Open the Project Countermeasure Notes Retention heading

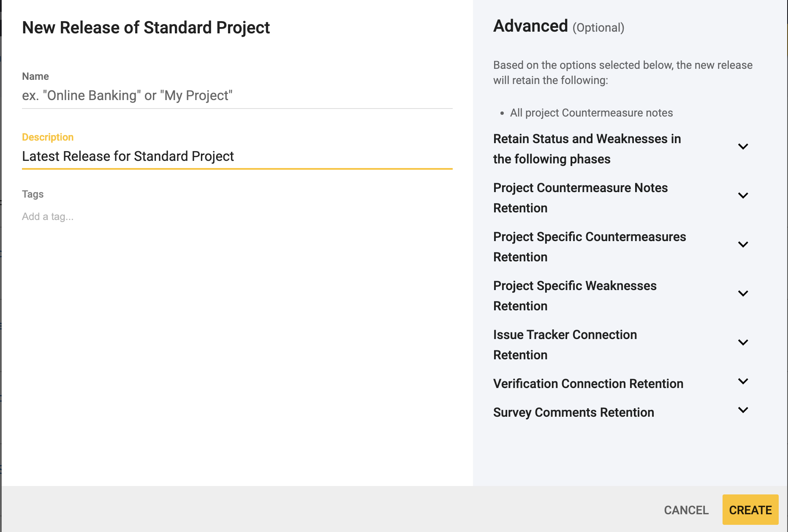[x=580, y=198]
